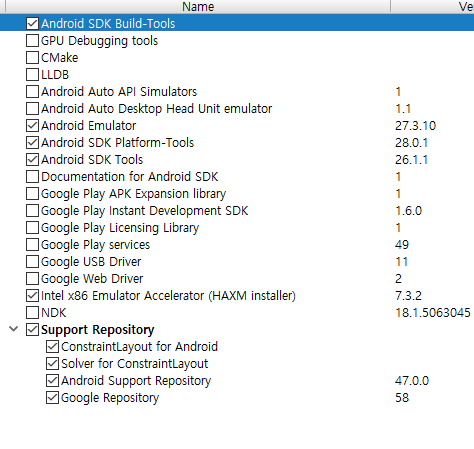474x449 pixels.
Task: Uncheck Android Support Repository checkbox
Action: click(52, 381)
